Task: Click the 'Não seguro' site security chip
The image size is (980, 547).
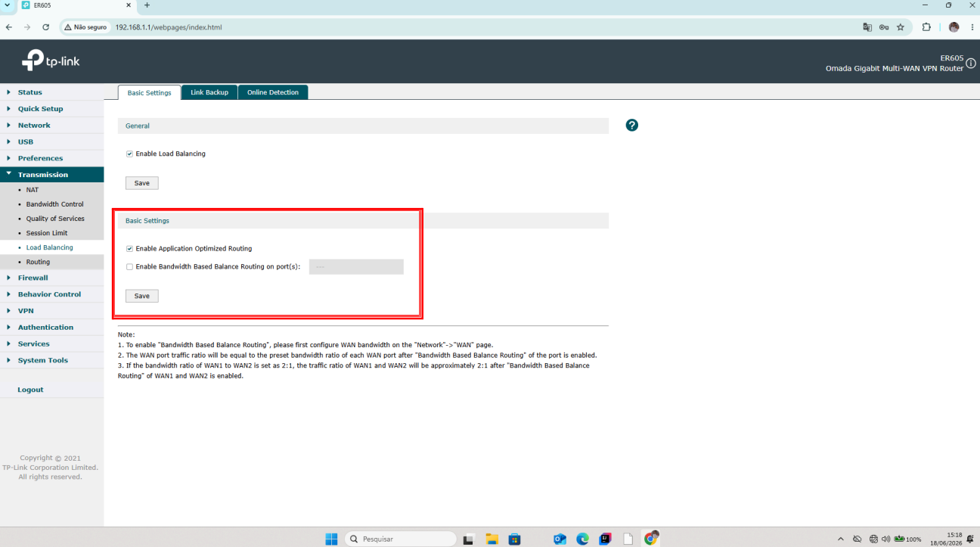Action: 85,27
